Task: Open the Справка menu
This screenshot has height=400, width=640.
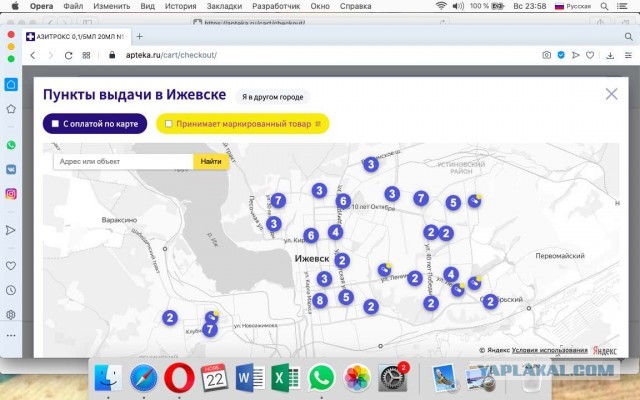Action: click(355, 6)
